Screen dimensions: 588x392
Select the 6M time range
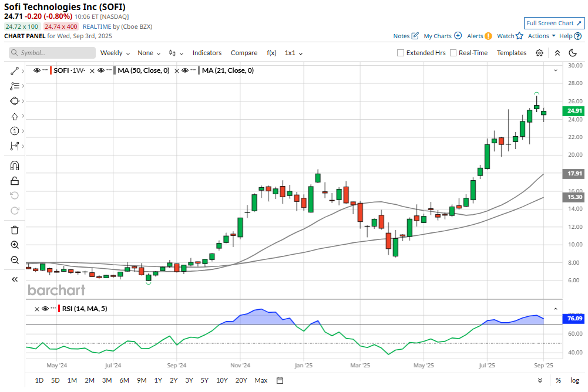pyautogui.click(x=124, y=380)
